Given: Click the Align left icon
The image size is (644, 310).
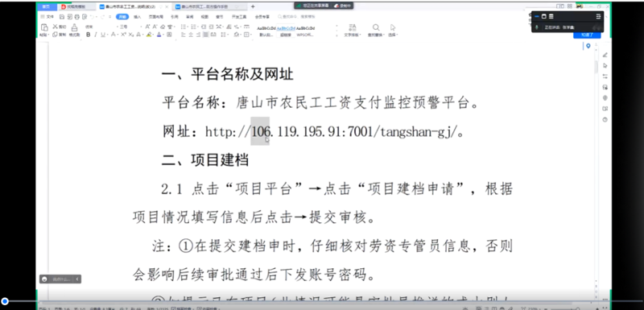Looking at the screenshot, I should (183, 35).
